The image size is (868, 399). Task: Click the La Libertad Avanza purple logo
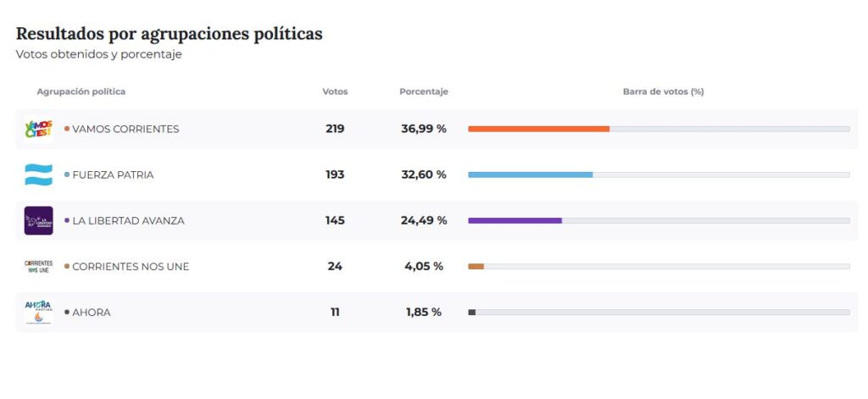(39, 220)
